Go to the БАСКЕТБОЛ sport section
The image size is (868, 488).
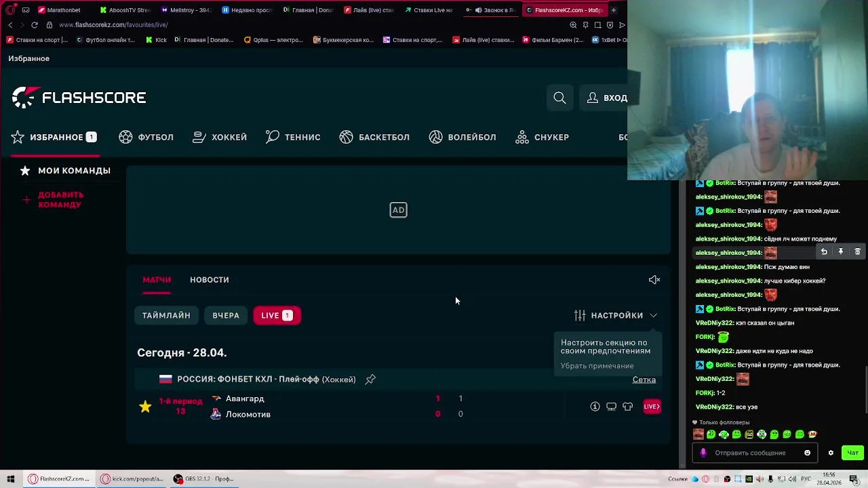point(374,137)
